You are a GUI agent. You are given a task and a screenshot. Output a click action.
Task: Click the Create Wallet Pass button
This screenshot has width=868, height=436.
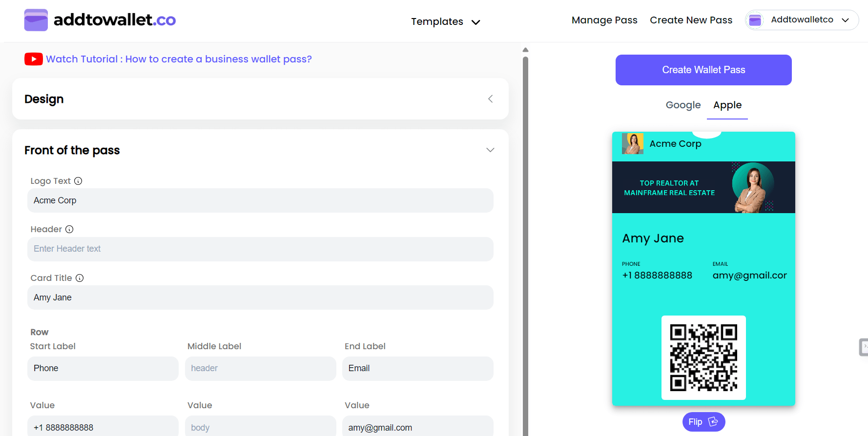[x=703, y=70]
